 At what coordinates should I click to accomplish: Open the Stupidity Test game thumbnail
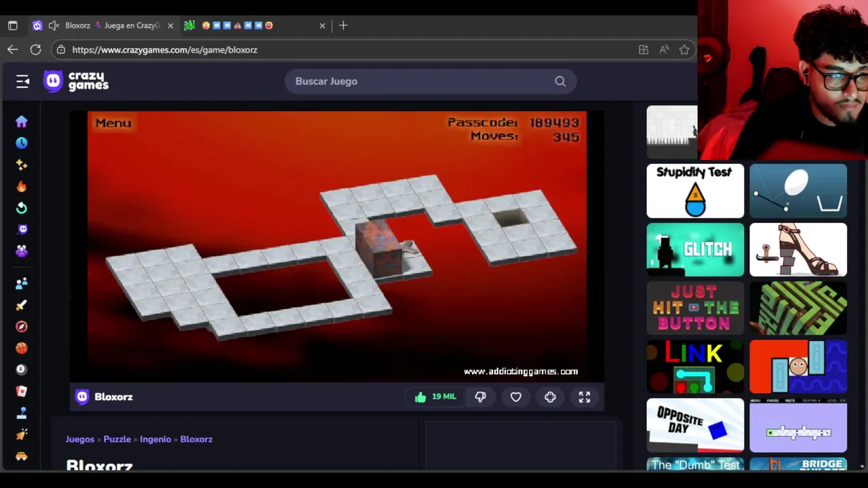point(695,191)
